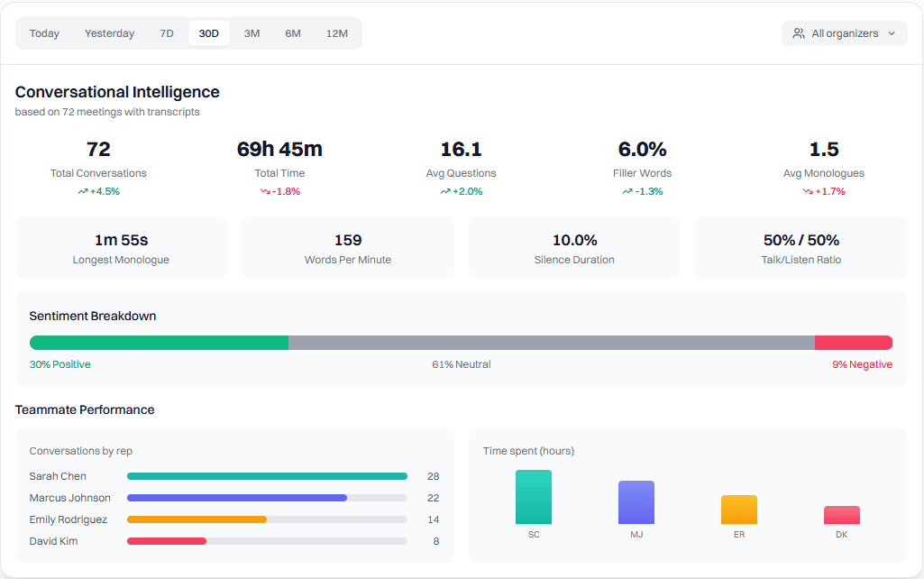The image size is (924, 579).
Task: Select the 30D time range tab
Action: coord(208,33)
